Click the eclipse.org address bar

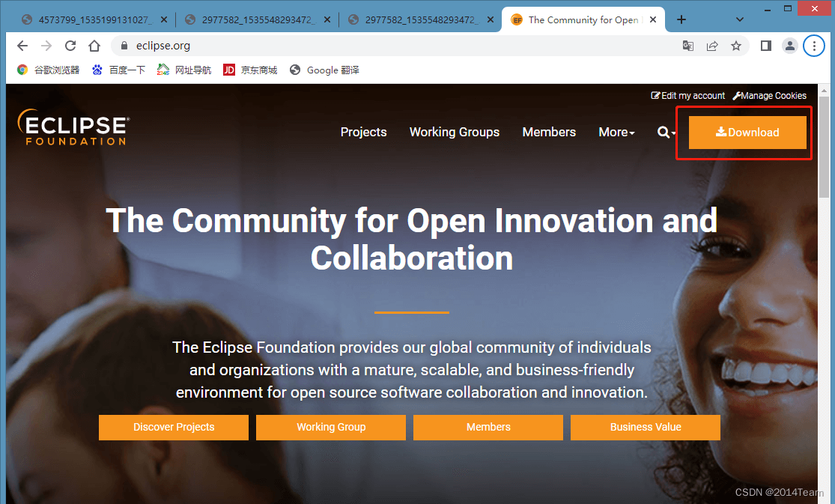(374, 46)
